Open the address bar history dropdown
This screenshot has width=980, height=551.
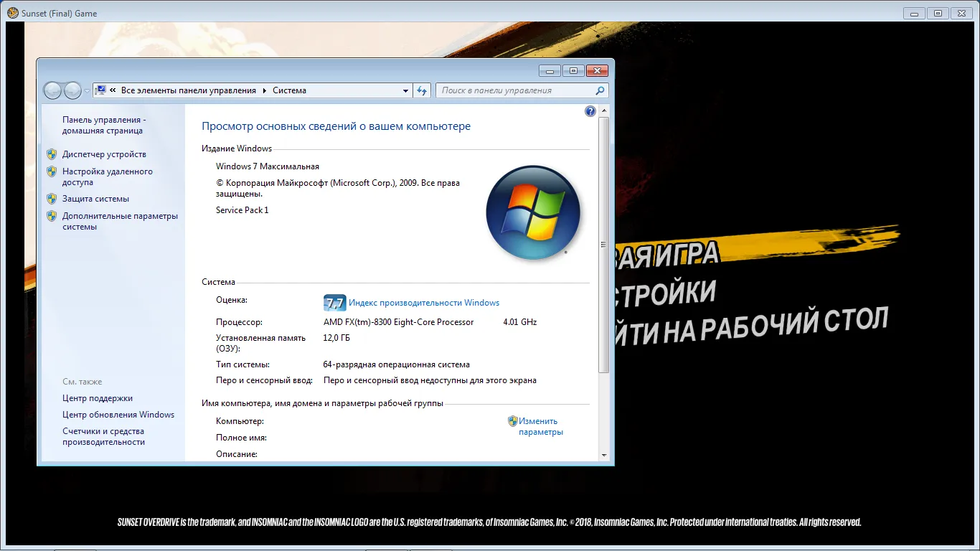[x=406, y=90]
